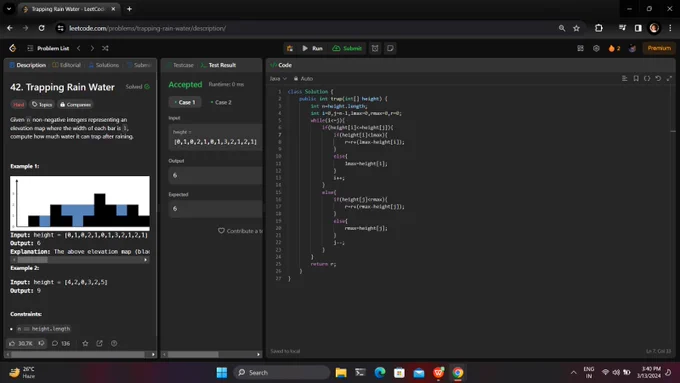Viewport: 680px width, 383px height.
Task: Open Microsoft Edge from the taskbar
Action: pyautogui.click(x=380, y=373)
